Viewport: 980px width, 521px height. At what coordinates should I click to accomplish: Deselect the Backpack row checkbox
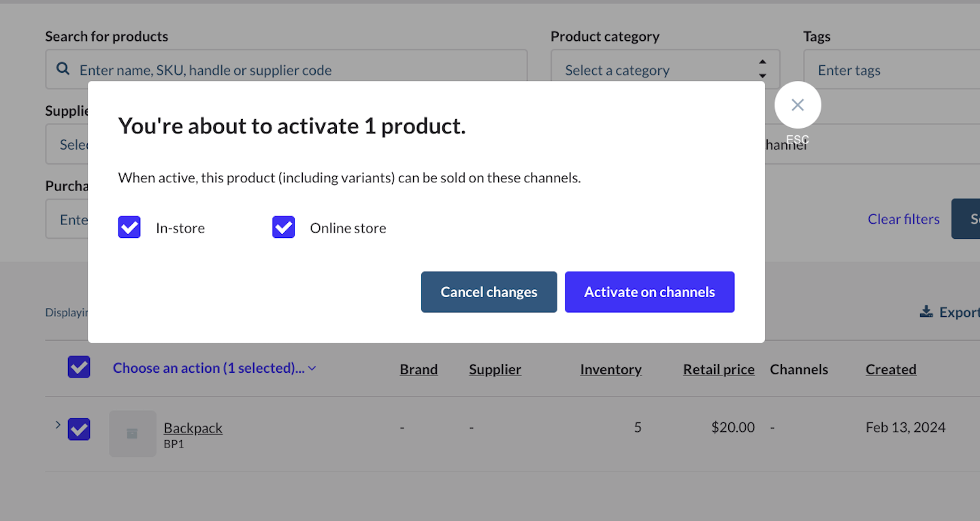pos(79,429)
